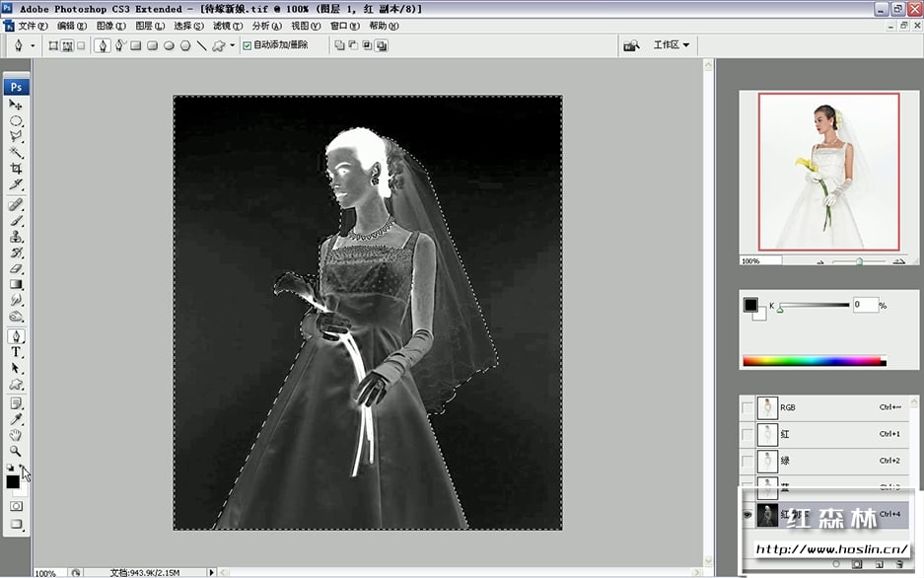This screenshot has height=578, width=924.
Task: Select the Magic Wand tool
Action: click(16, 153)
